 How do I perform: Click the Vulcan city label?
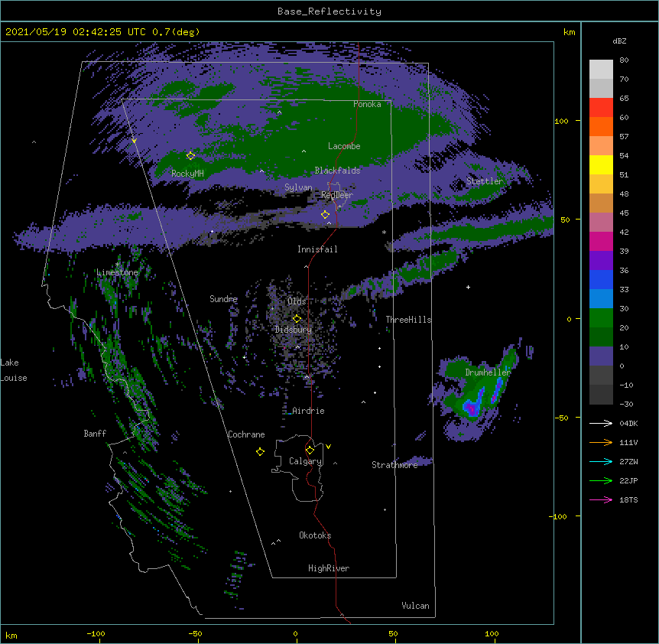[x=415, y=606]
